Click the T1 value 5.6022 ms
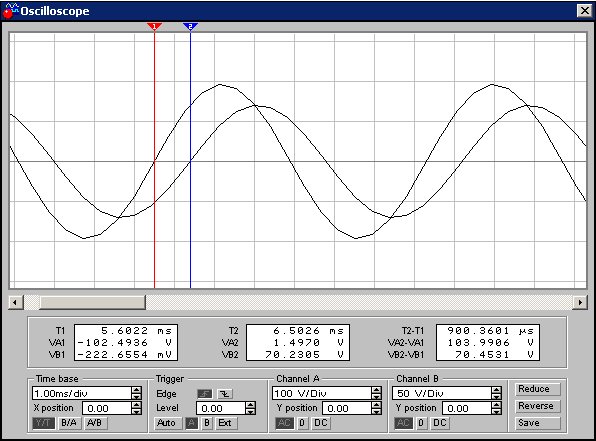596x441 pixels. (x=136, y=331)
